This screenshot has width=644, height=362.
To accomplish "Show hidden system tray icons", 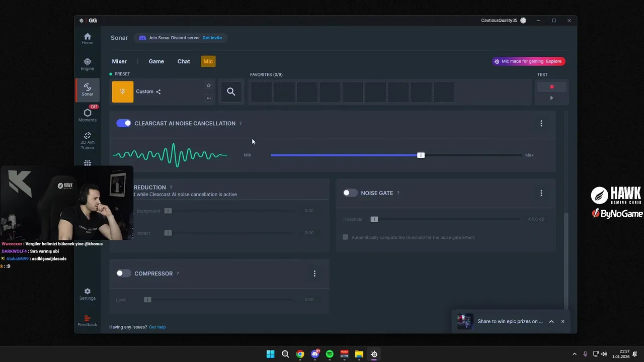I will [x=574, y=354].
